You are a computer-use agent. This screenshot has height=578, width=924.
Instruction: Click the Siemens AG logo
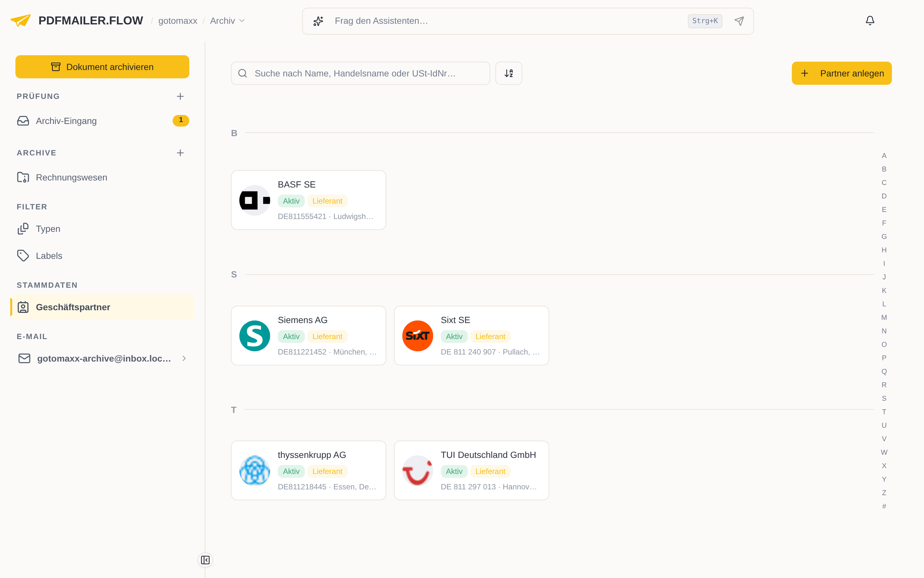255,336
